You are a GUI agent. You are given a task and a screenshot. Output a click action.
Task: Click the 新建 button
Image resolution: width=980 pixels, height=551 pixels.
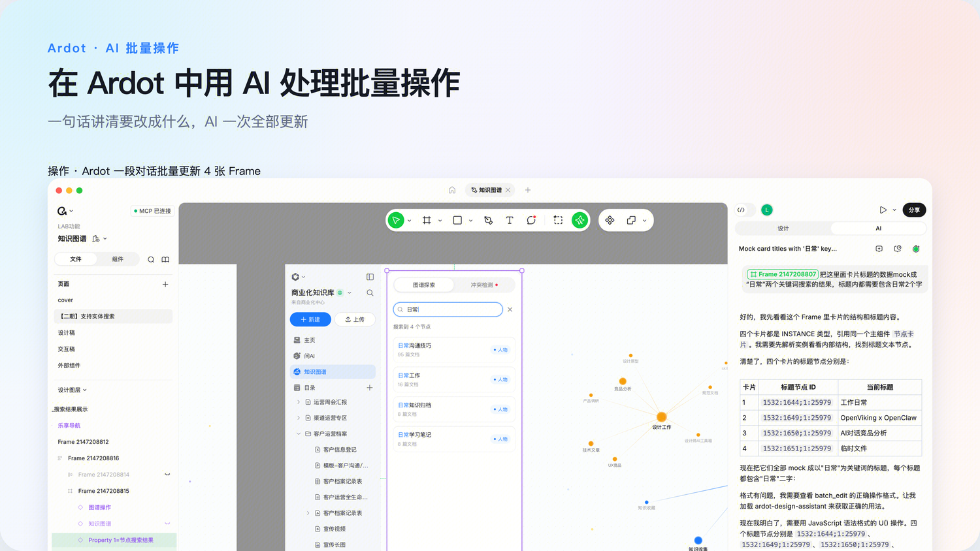tap(310, 319)
